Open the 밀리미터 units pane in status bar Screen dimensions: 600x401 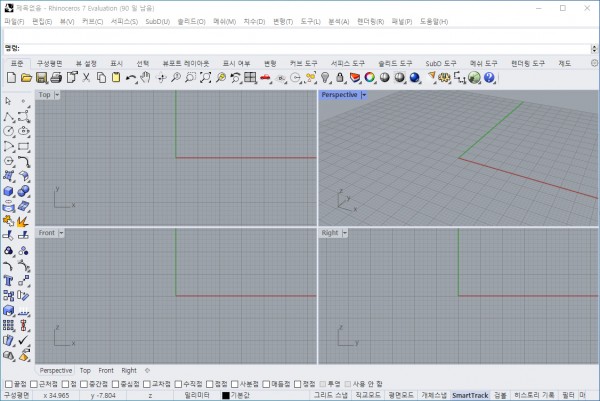197,395
